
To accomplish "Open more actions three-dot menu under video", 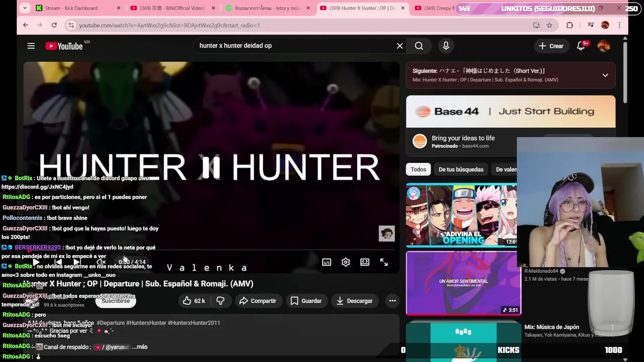I will pos(392,301).
